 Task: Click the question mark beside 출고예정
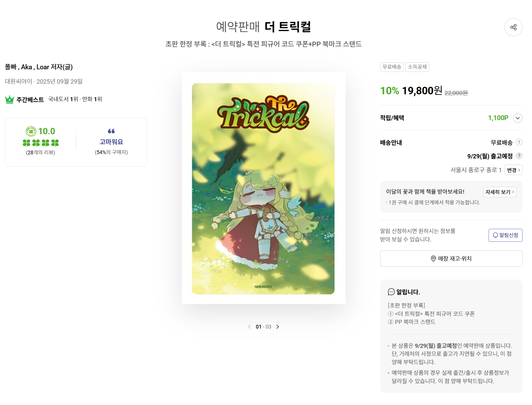click(x=519, y=156)
